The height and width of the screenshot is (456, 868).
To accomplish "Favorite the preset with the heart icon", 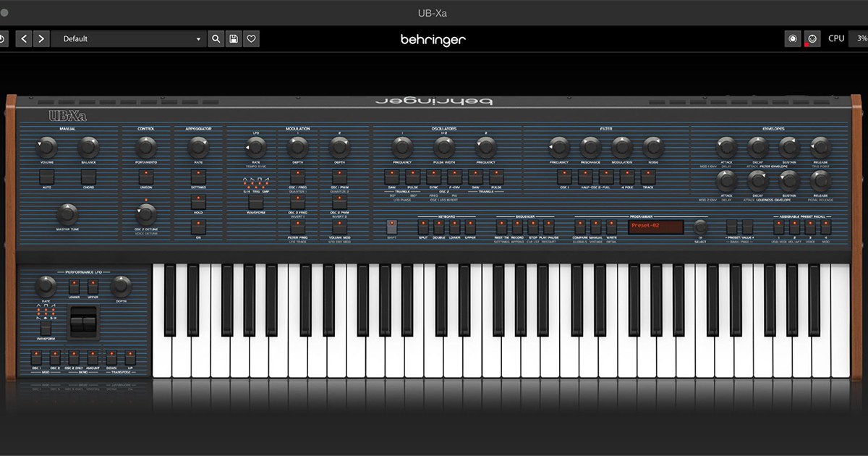I will click(x=251, y=39).
